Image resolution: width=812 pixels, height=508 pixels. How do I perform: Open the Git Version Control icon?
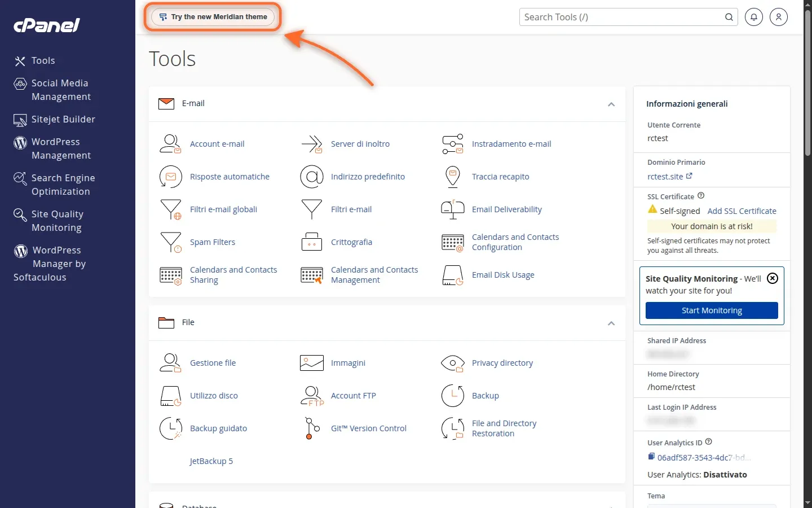312,428
